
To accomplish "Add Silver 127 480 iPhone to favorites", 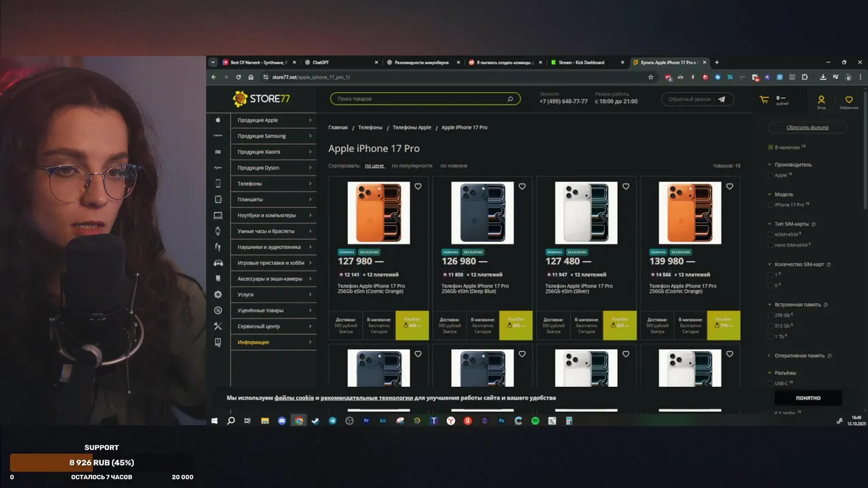I will pos(626,186).
